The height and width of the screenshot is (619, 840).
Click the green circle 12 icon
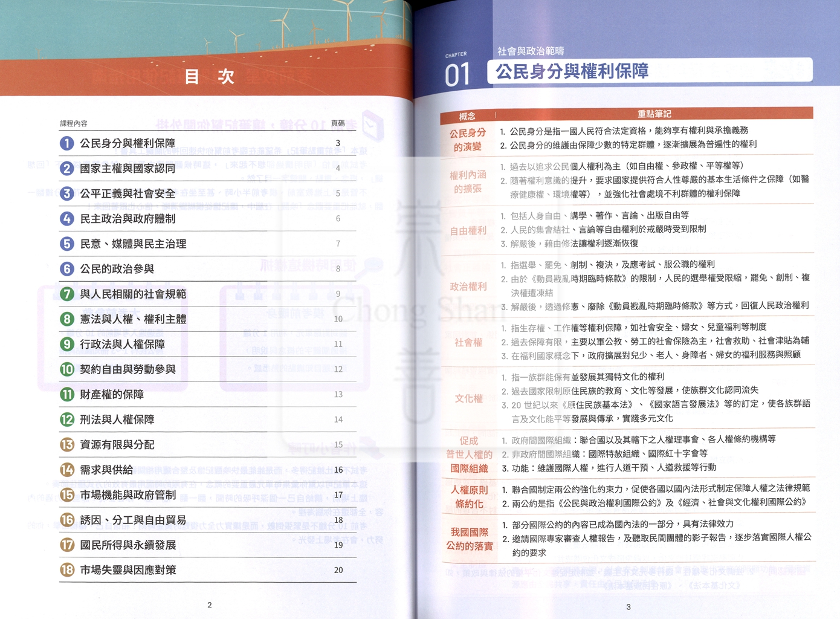pyautogui.click(x=67, y=420)
